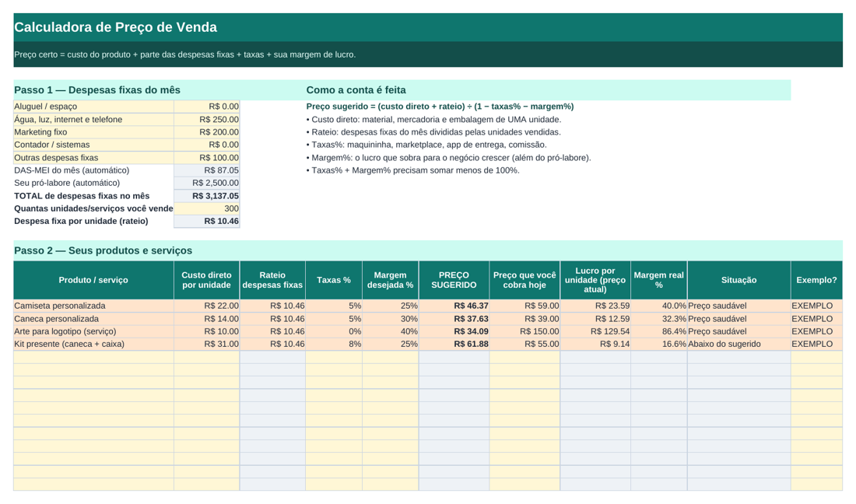Click the 'Margem desejada %' header
856x504 pixels.
(391, 280)
